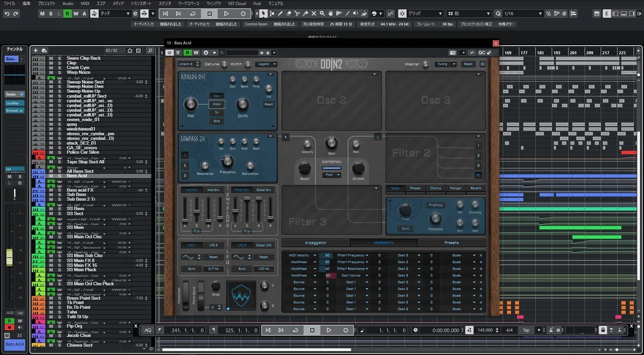The height and width of the screenshot is (355, 644).
Task: Open Osc 3 type dropdown arrow
Action: click(x=479, y=74)
